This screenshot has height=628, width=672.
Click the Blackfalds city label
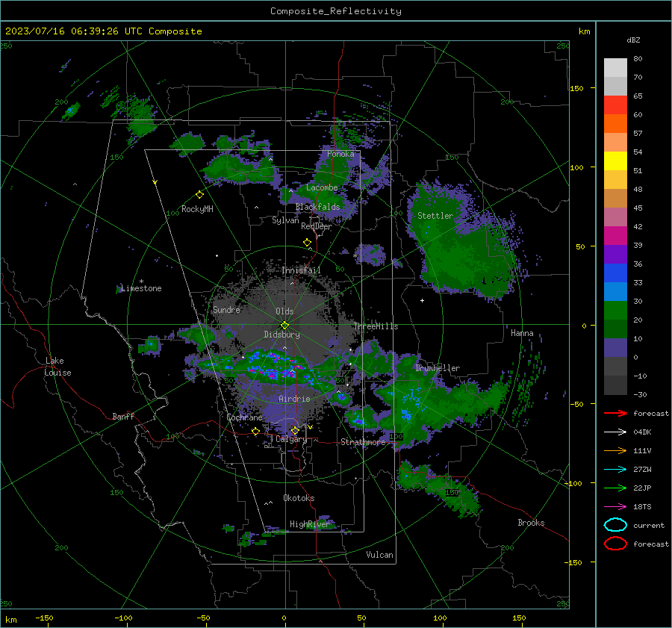pos(317,207)
